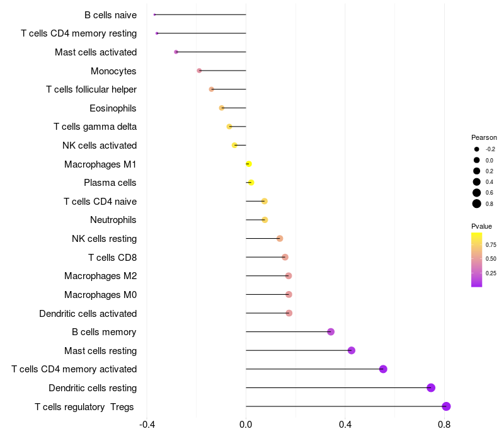
Task: Click the Mast cells resting data point
Action: point(352,350)
